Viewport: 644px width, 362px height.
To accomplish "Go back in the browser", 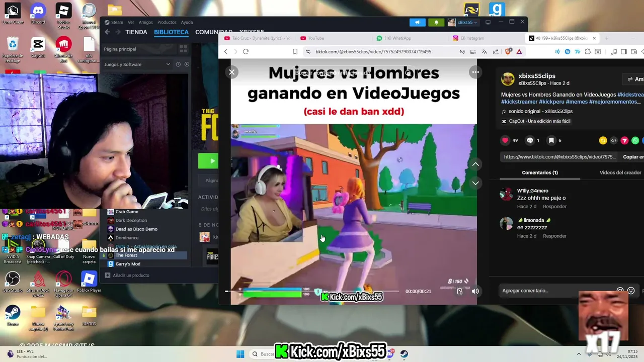I will point(225,51).
